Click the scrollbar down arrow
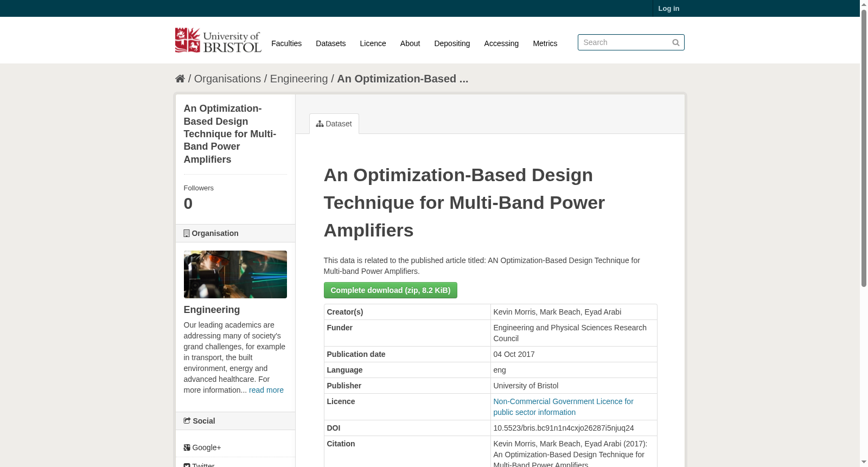868x467 pixels. tap(864, 463)
